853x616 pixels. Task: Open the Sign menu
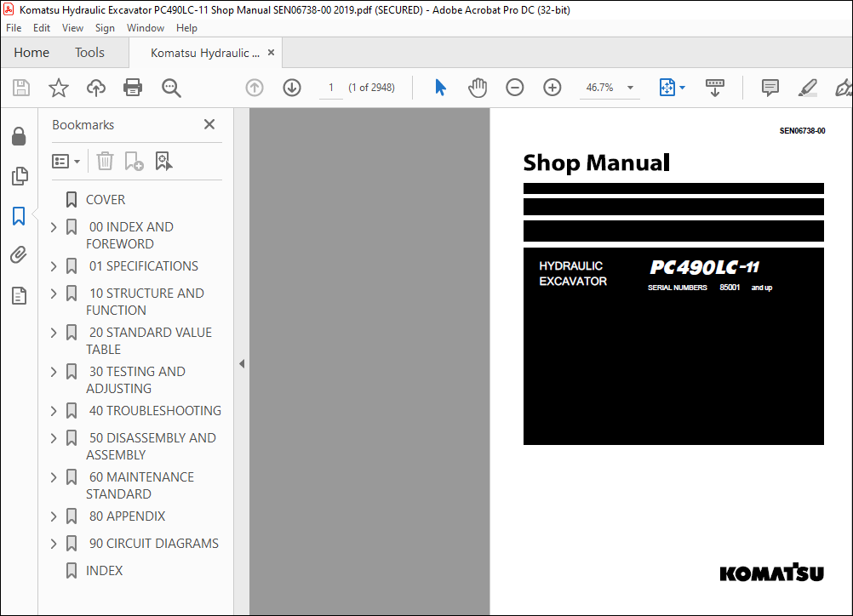(x=105, y=28)
